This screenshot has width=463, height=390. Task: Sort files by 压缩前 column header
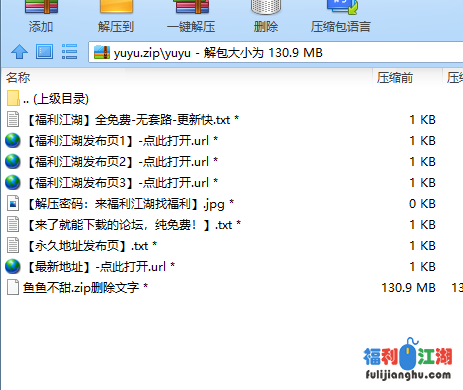(395, 78)
